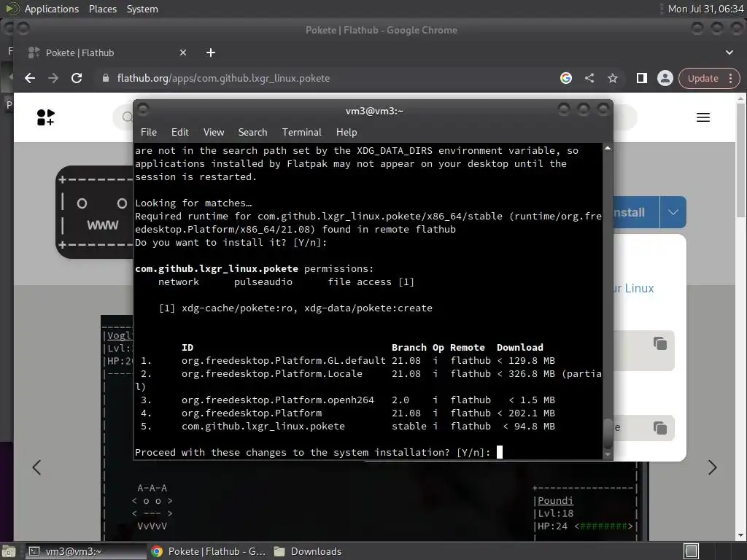View site security lock info

coord(106,78)
